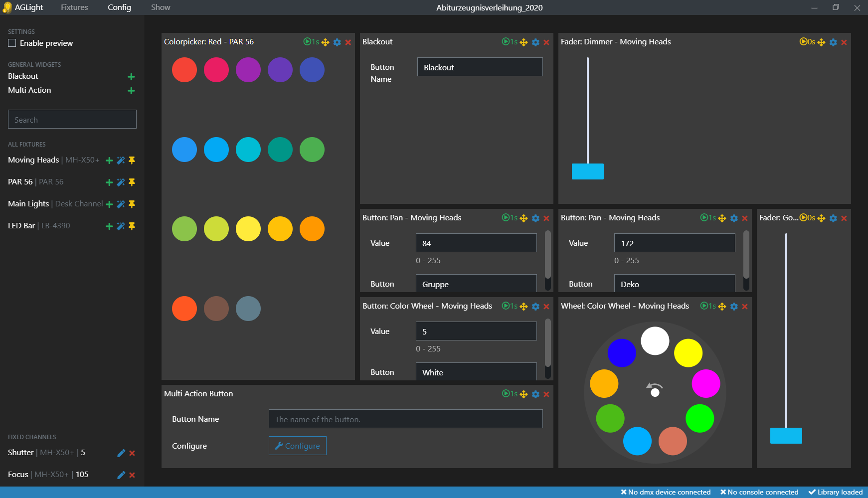868x498 pixels.
Task: Remove the Fader Dimmer - Moving Heads widget
Action: 844,42
